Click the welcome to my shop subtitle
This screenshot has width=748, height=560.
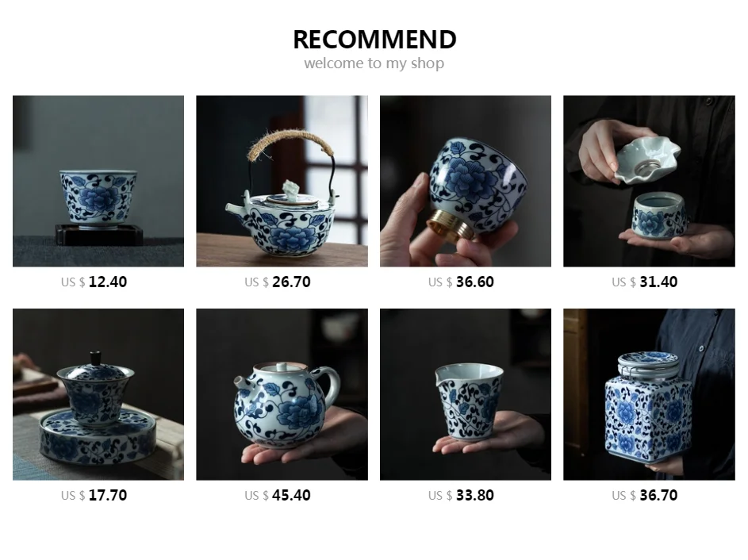coord(374,63)
